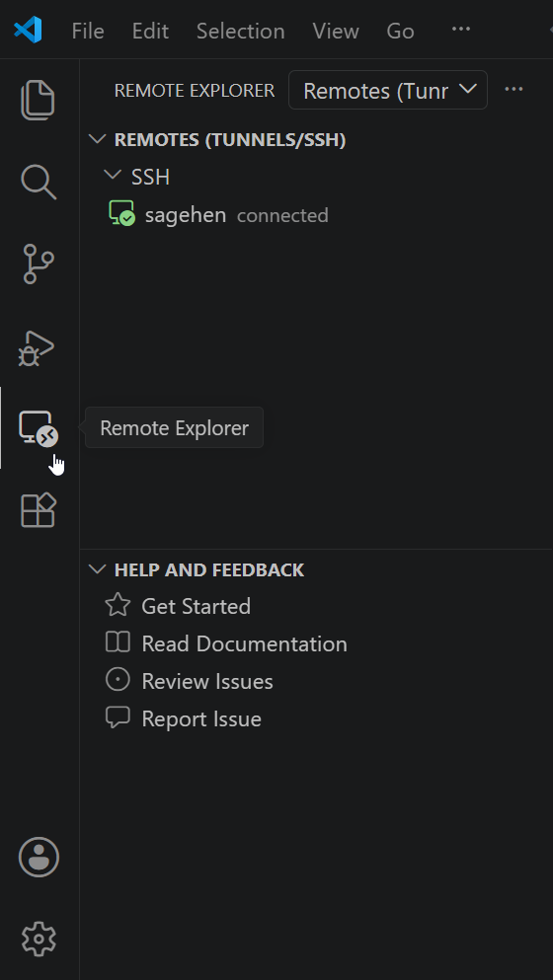Collapse the SSH tree node
Image resolution: width=553 pixels, height=980 pixels.
tap(113, 176)
